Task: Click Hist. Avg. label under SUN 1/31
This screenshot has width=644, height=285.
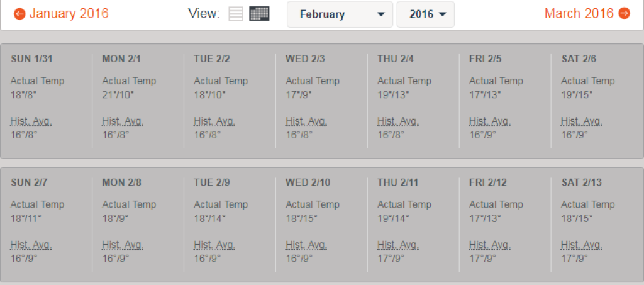Action: coord(31,121)
